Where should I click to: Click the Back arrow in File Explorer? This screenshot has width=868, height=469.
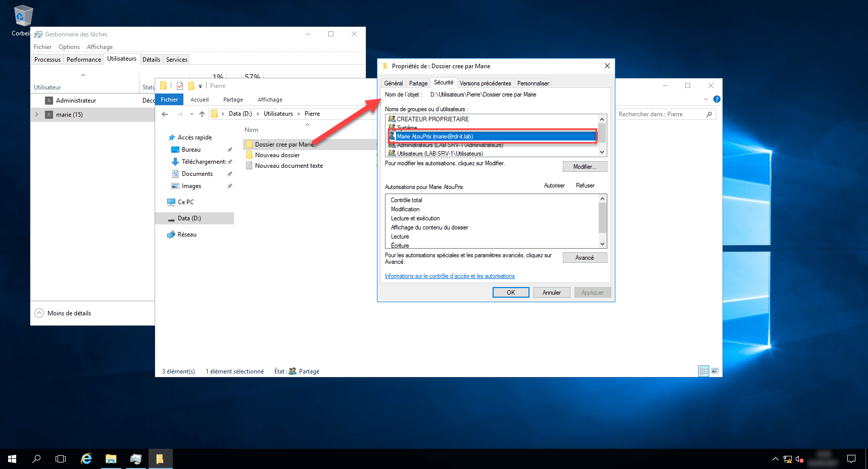tap(165, 114)
